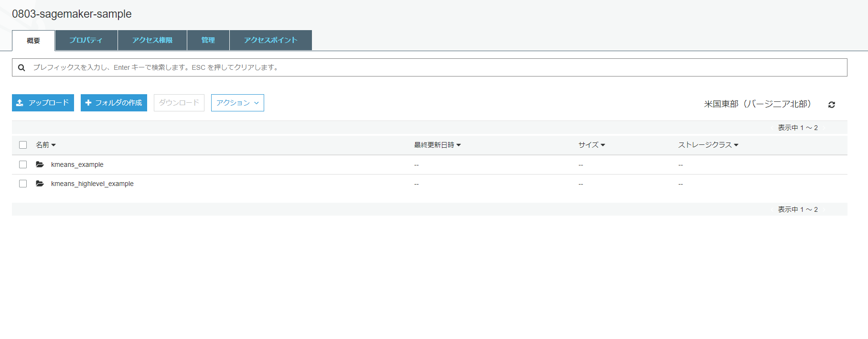Open the kmeans_highlevel_example folder link

pyautogui.click(x=92, y=184)
